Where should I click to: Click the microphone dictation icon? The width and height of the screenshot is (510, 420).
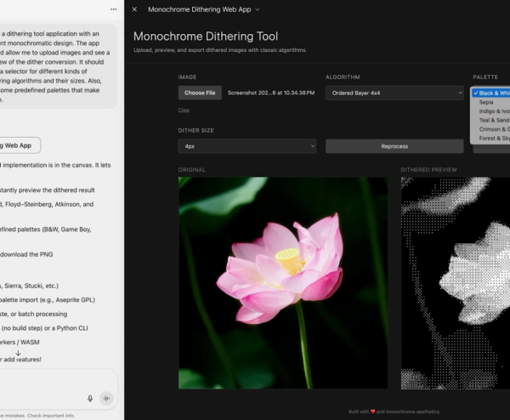pos(90,398)
